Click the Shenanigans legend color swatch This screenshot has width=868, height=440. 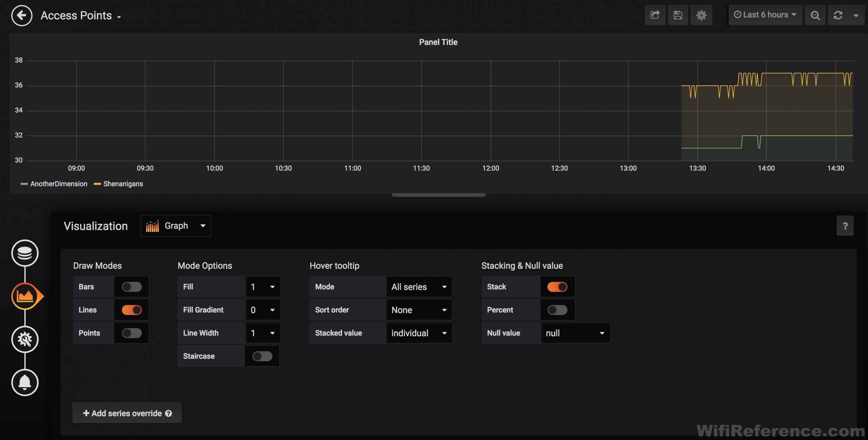[97, 184]
